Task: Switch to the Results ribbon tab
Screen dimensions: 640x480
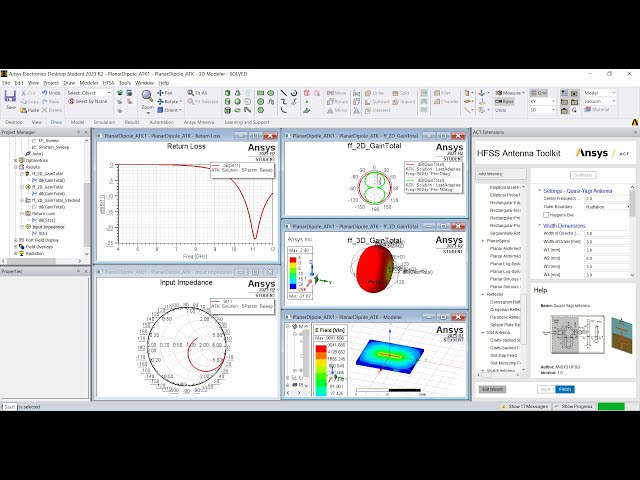Action: [x=132, y=122]
